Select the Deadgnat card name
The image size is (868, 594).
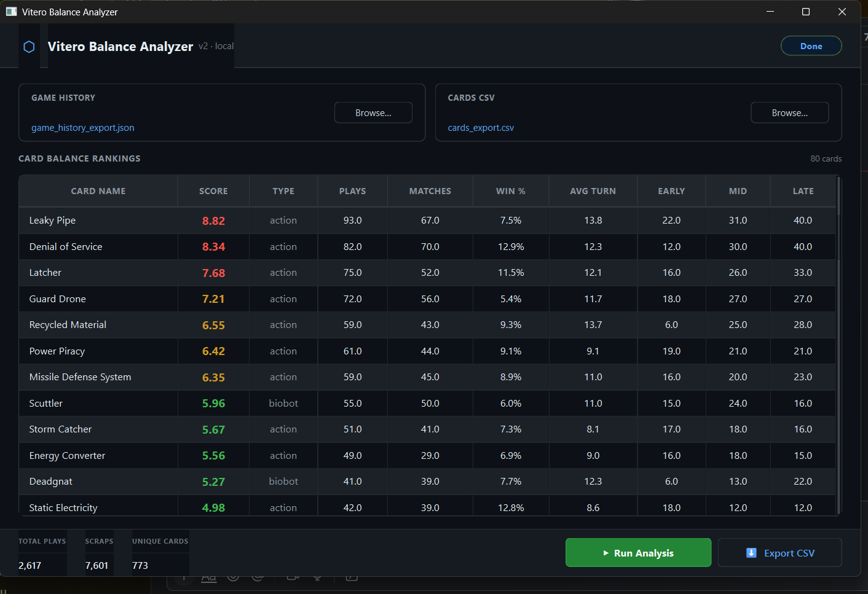51,482
